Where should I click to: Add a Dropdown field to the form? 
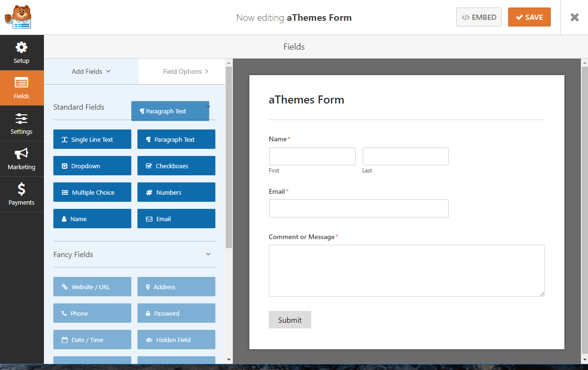click(92, 165)
